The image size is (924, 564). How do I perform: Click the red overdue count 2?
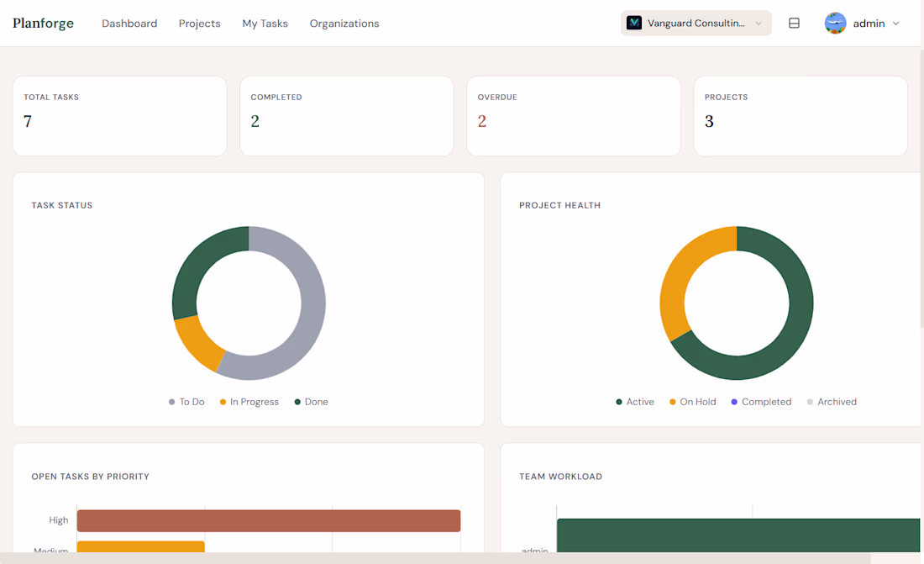(x=482, y=122)
